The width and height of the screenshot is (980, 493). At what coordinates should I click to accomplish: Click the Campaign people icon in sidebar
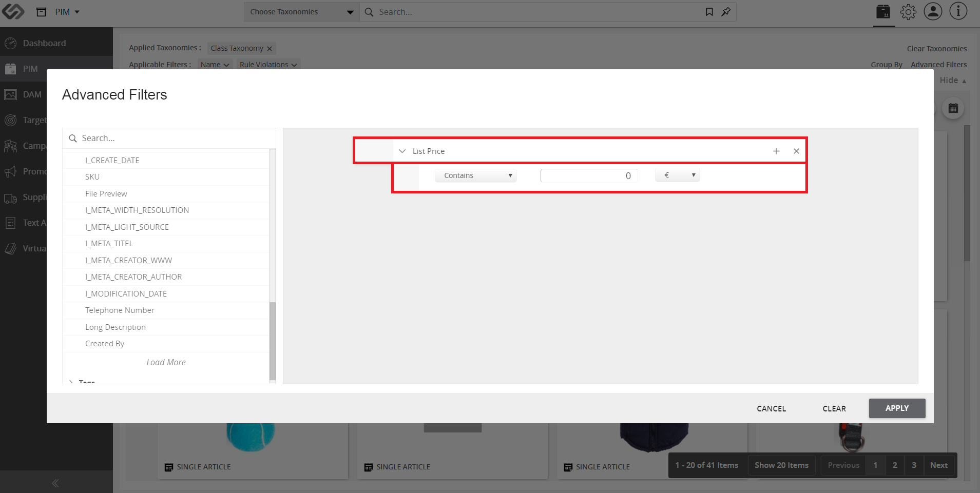pos(11,146)
